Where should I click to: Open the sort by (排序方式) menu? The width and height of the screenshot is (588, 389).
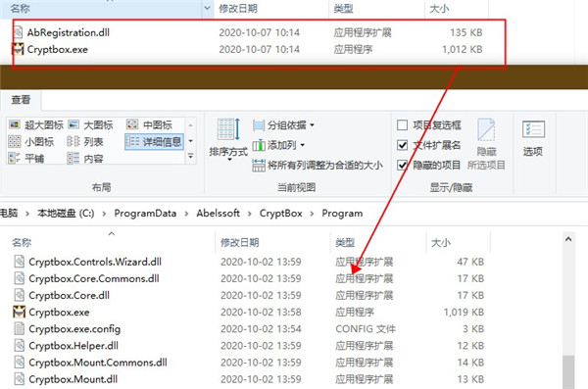tap(228, 139)
